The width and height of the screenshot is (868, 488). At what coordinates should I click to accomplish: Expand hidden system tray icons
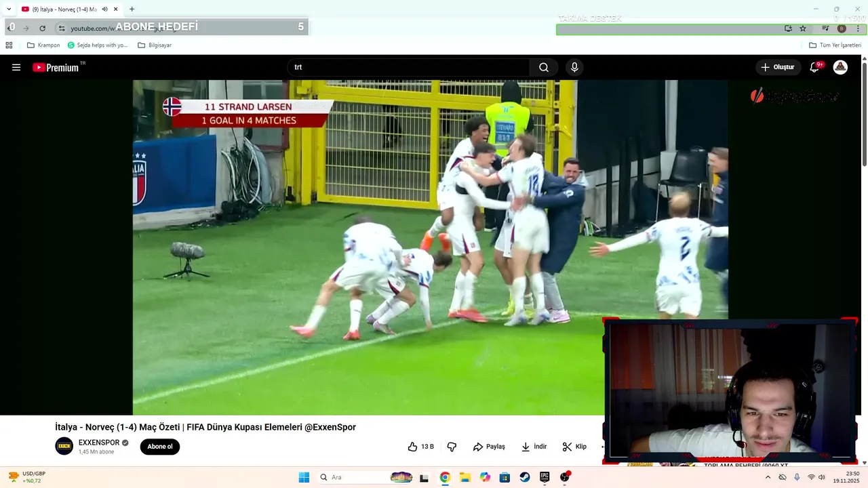click(x=768, y=477)
